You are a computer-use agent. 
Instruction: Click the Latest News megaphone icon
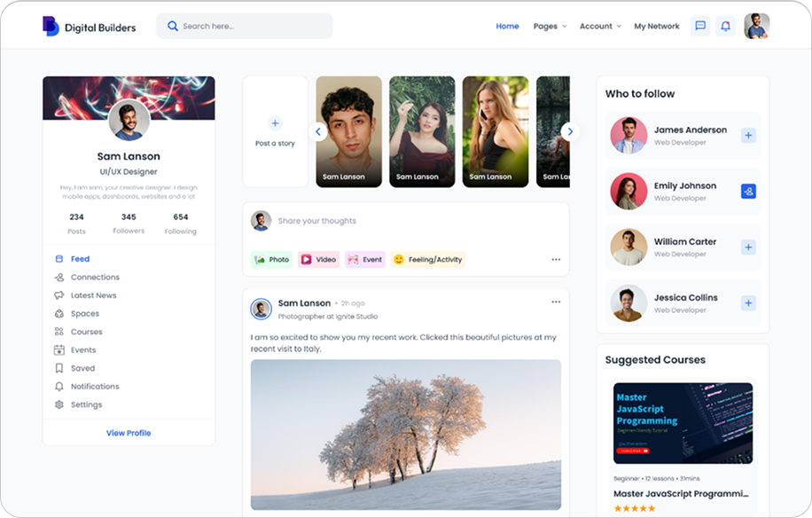click(x=59, y=295)
